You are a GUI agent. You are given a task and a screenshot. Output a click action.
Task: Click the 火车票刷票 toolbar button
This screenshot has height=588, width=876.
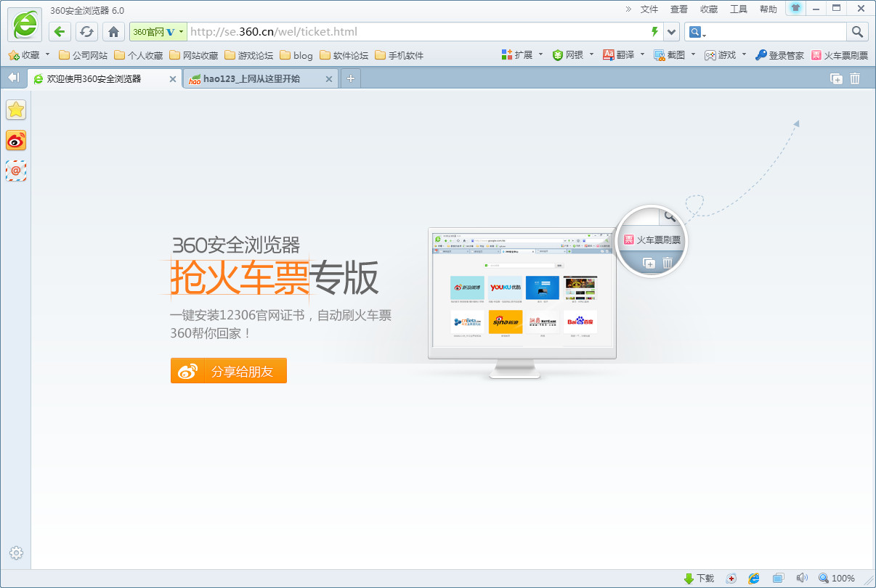pyautogui.click(x=840, y=55)
